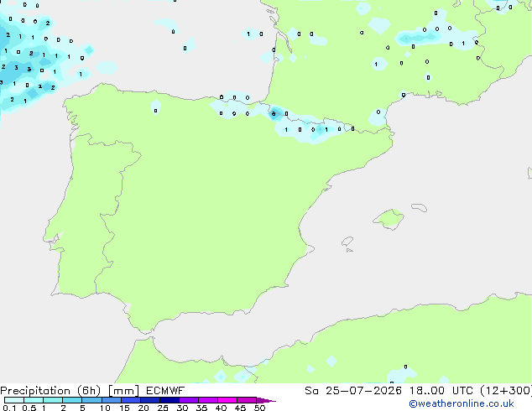Click the 1–2 mm legend color box

pyautogui.click(x=53, y=400)
